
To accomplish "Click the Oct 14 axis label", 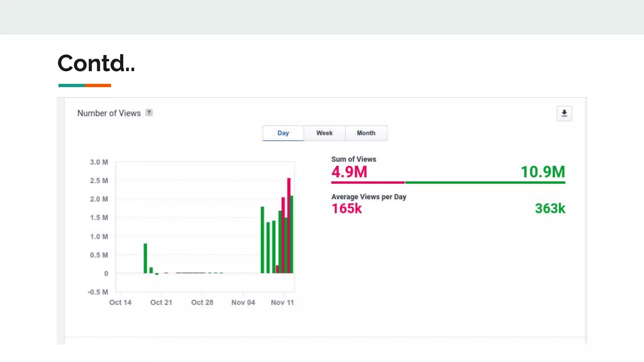I will 120,302.
